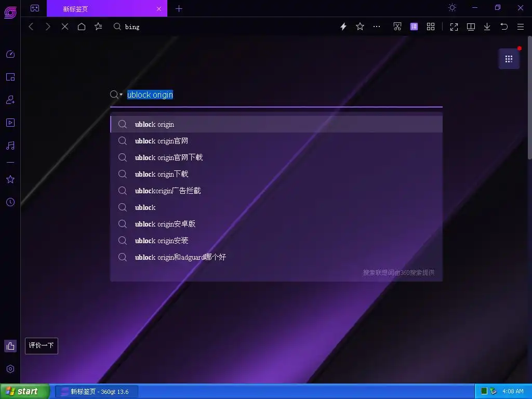Select suggestion 'ublock origin下载'

[x=276, y=174]
